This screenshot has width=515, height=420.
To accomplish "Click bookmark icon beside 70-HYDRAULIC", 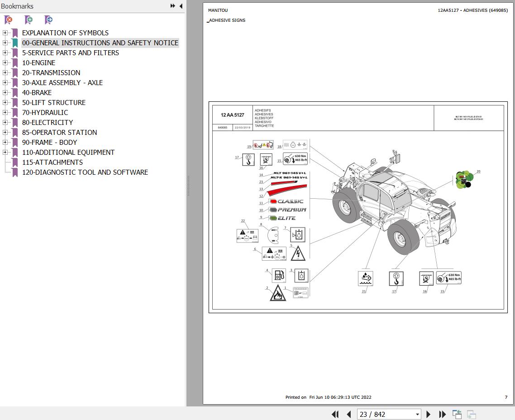I will (x=15, y=113).
